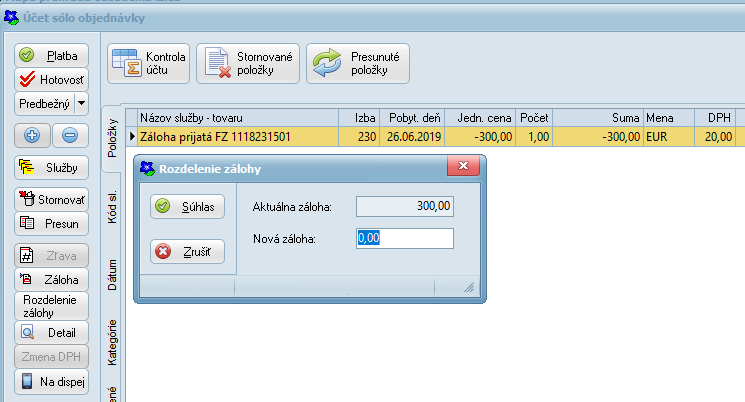745x402 pixels.
Task: Open the Záloha deposit button
Action: click(52, 279)
